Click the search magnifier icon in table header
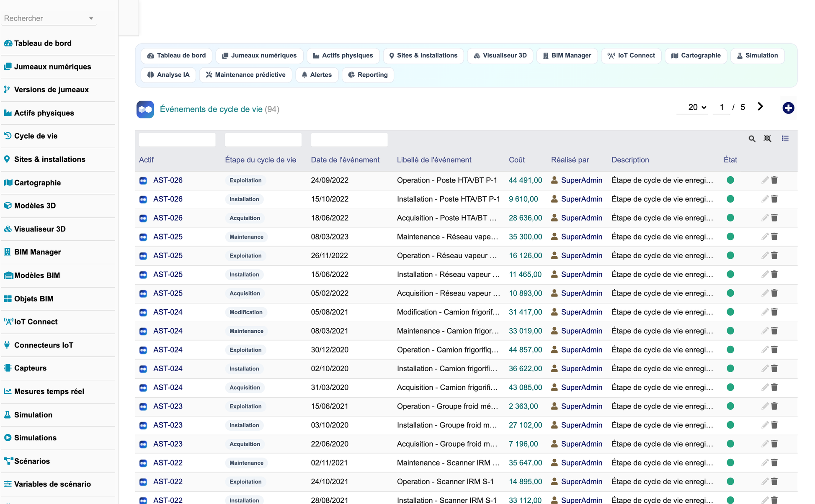The width and height of the screenshot is (815, 504). [x=752, y=139]
